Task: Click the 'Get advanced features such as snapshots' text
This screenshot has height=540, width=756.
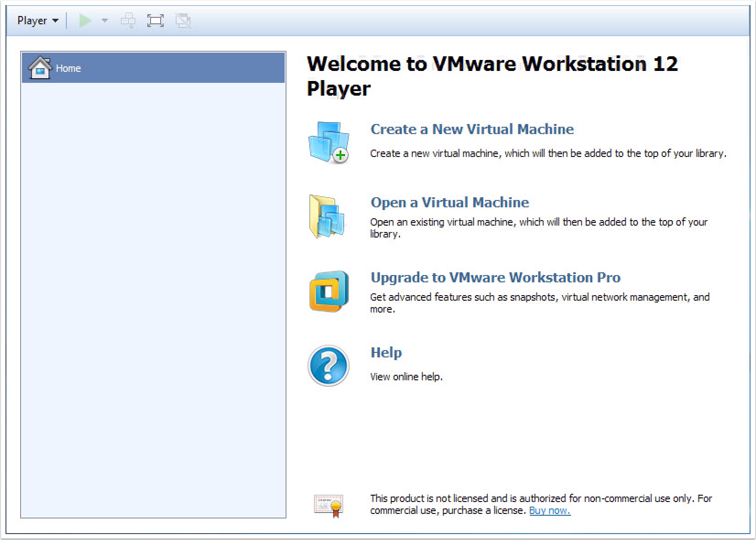Action: tap(540, 303)
